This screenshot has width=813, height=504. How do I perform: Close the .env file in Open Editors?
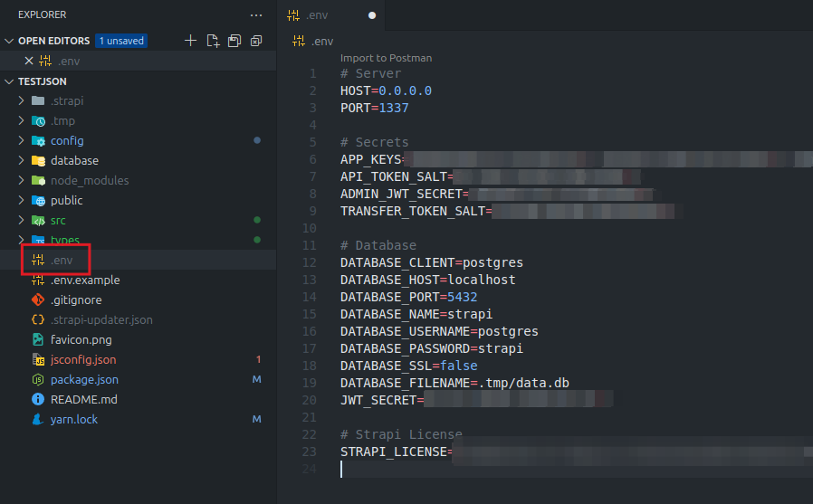point(28,61)
